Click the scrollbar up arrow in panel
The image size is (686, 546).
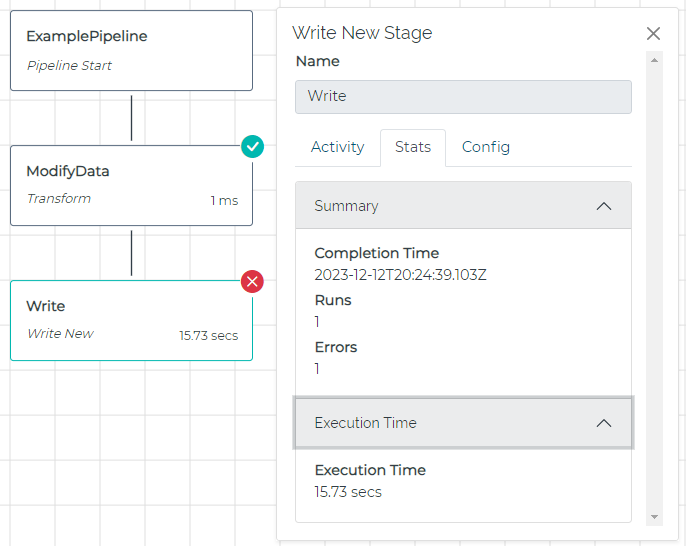(654, 60)
